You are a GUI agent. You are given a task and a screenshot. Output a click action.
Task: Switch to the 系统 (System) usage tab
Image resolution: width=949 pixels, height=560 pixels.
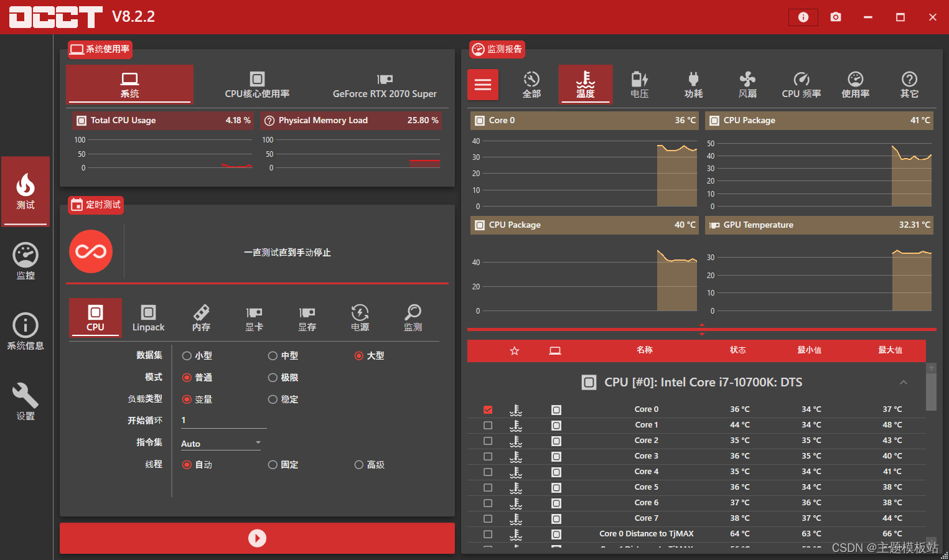pyautogui.click(x=129, y=84)
